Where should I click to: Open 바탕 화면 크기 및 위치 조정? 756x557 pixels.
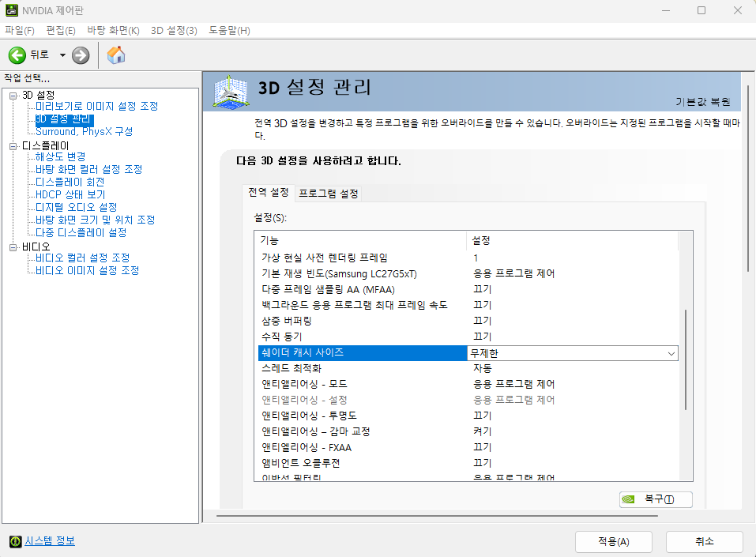click(x=95, y=220)
